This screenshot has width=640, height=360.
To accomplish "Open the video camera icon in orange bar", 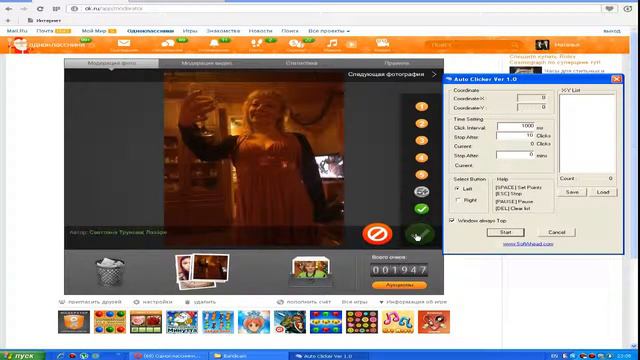I will 382,43.
